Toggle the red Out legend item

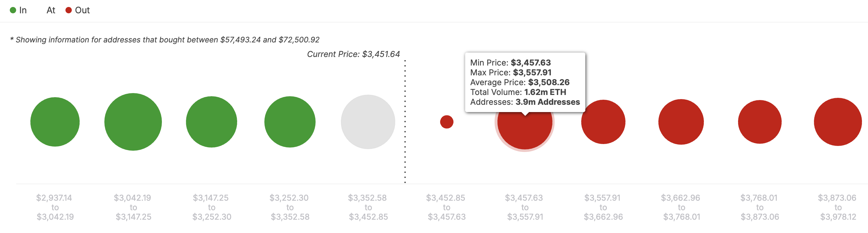[77, 10]
